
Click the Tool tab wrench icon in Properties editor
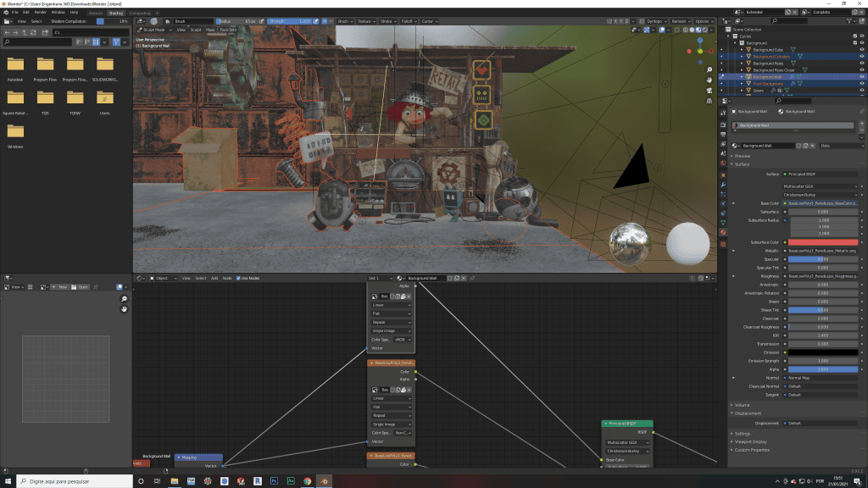tap(723, 113)
